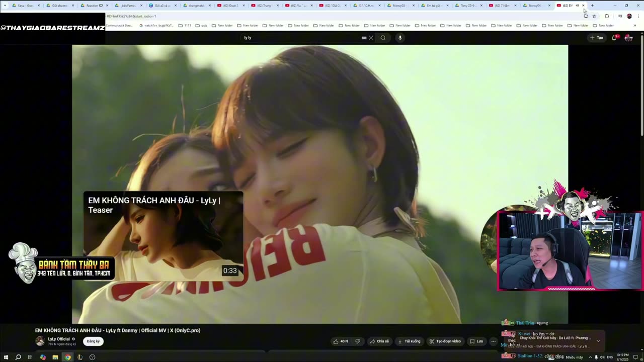Image resolution: width=644 pixels, height=362 pixels.
Task: Open the Chrome profile avatar
Action: [629, 16]
